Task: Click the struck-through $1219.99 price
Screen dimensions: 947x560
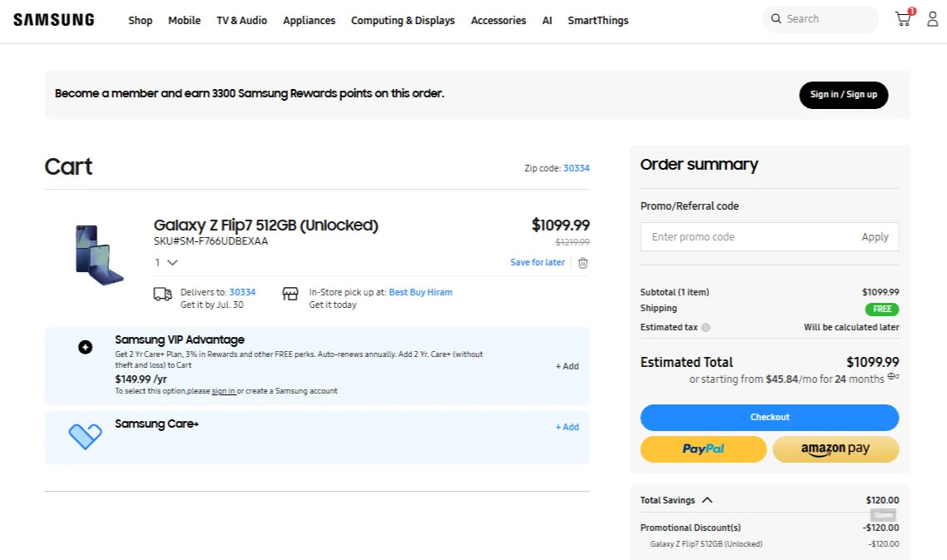Action: (572, 242)
